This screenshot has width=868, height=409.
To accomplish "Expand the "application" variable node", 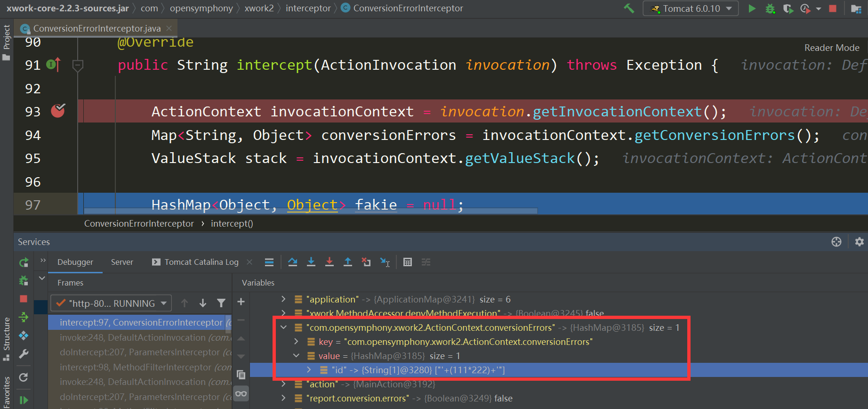I will click(283, 299).
